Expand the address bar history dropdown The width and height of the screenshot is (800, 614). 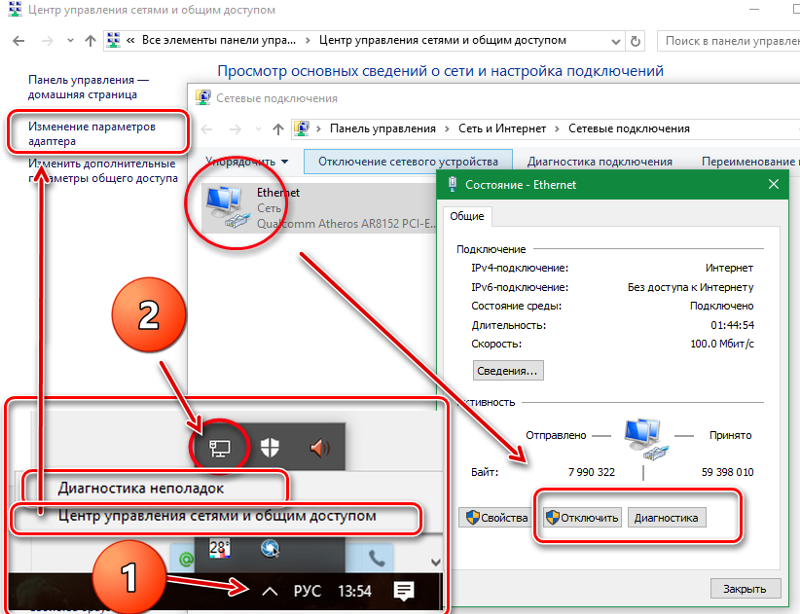point(616,41)
